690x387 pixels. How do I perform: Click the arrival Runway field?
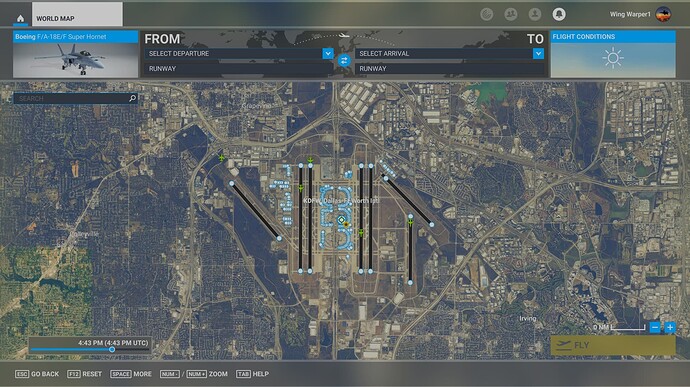pyautogui.click(x=449, y=69)
